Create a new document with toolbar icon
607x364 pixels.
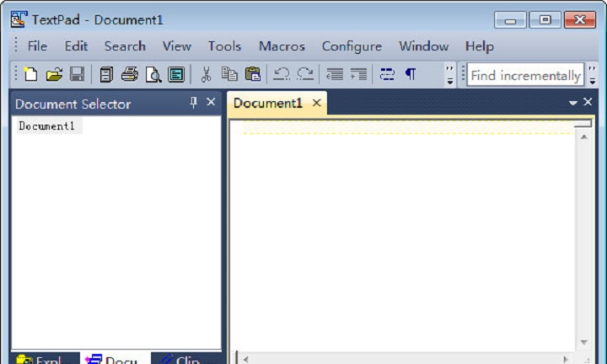click(x=30, y=74)
